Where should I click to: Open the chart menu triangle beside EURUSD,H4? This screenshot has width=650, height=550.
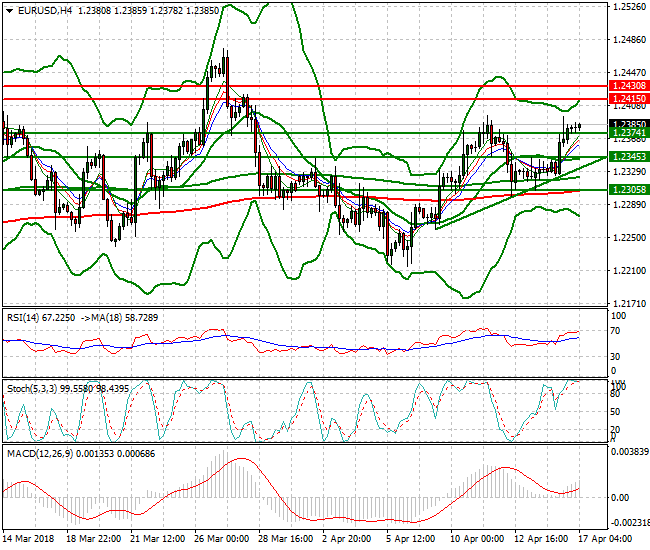pos(10,11)
